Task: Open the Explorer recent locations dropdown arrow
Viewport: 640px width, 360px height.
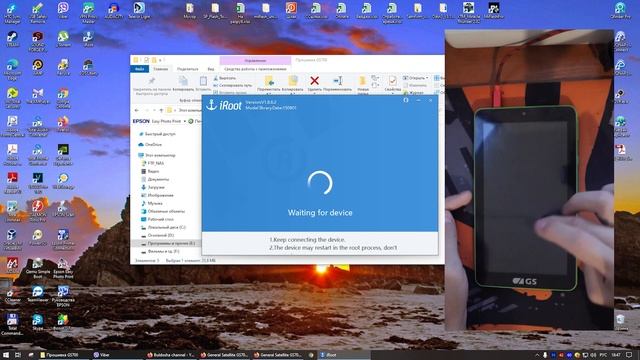Action: (153, 110)
